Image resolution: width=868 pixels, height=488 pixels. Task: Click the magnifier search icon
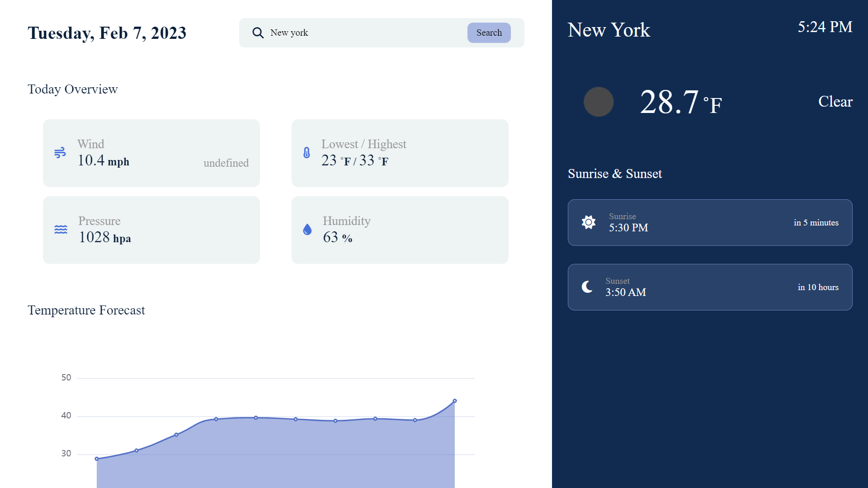(258, 33)
